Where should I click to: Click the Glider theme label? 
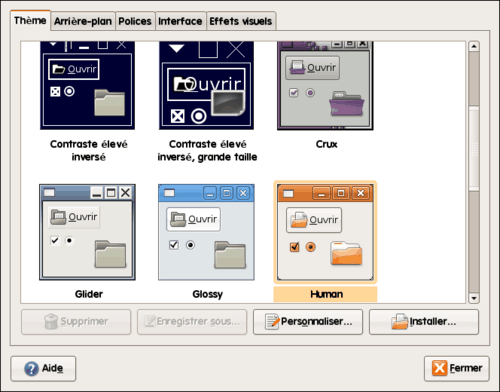tap(89, 294)
